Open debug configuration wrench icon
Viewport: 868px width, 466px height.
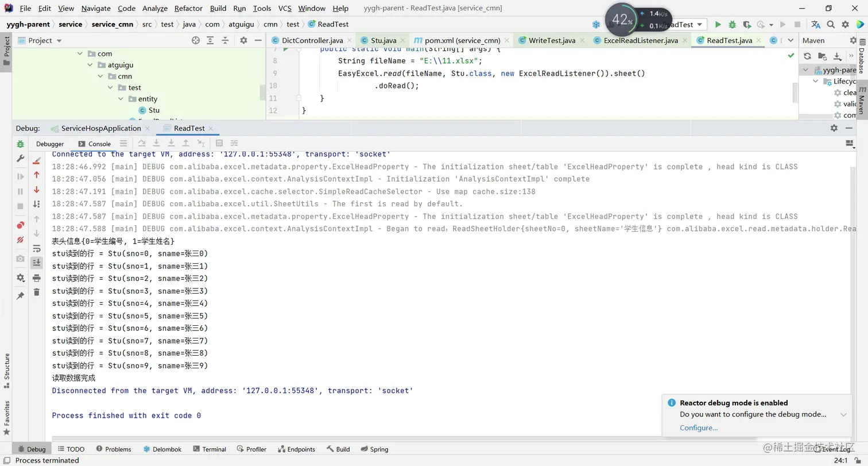point(21,159)
